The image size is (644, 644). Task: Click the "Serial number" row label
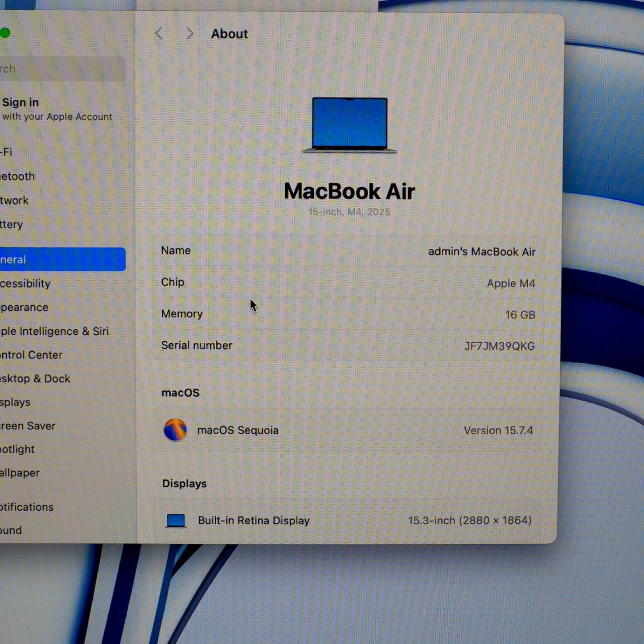197,345
